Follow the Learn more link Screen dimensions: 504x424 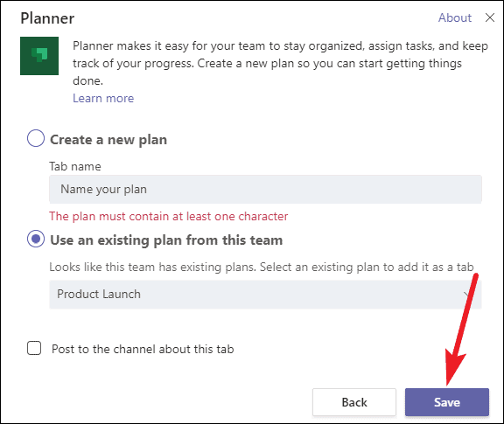click(x=103, y=98)
